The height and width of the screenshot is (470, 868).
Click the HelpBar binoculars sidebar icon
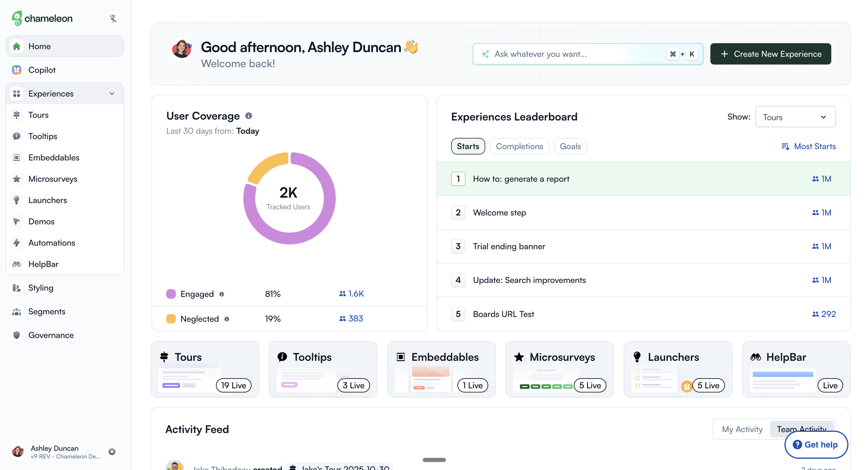pyautogui.click(x=17, y=264)
